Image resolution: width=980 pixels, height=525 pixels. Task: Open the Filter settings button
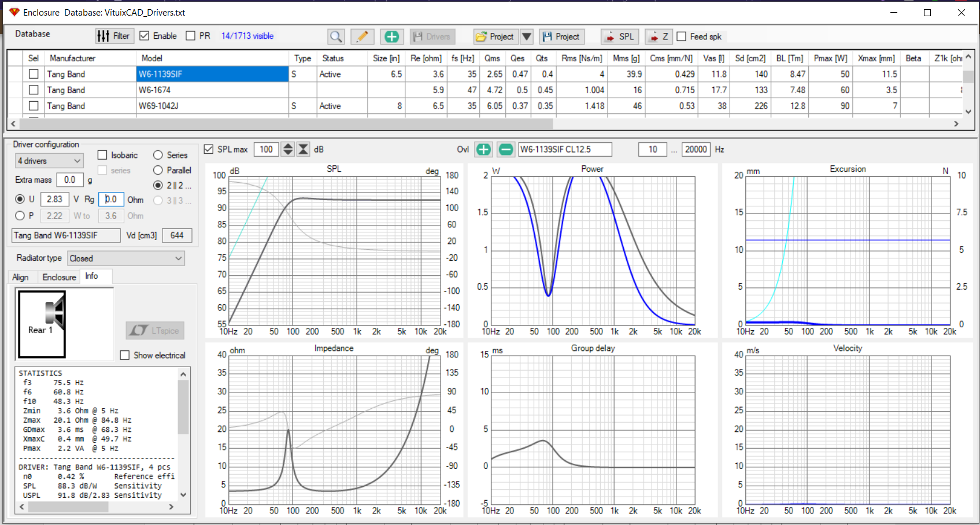pyautogui.click(x=114, y=36)
